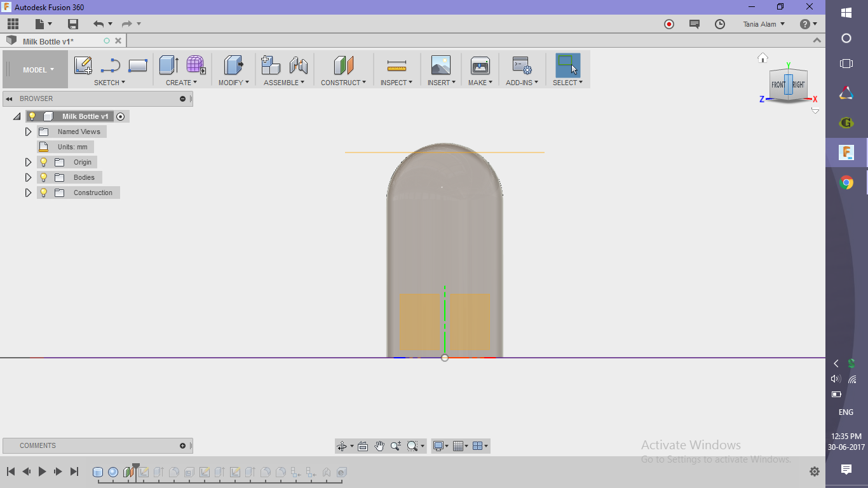This screenshot has height=488, width=868.
Task: Click the New Component assemble icon
Action: coord(271,65)
